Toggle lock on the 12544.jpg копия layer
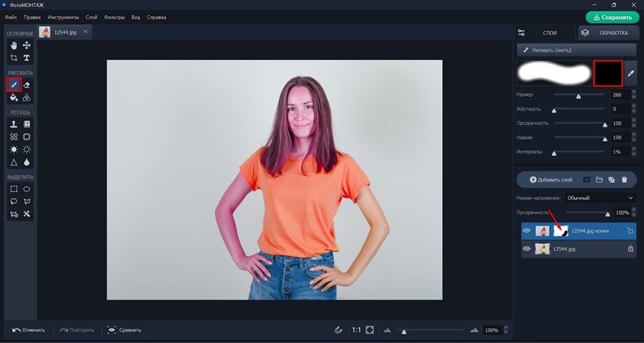 (630, 230)
